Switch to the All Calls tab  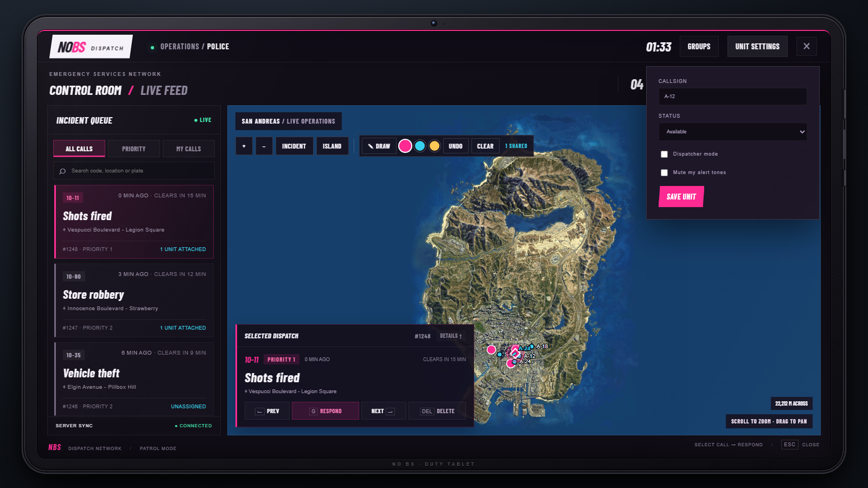[79, 149]
